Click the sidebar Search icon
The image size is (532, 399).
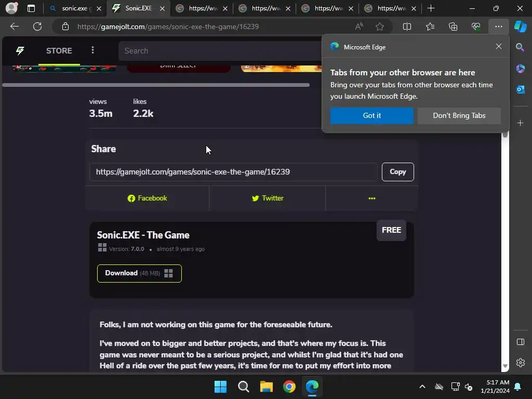pos(520,47)
